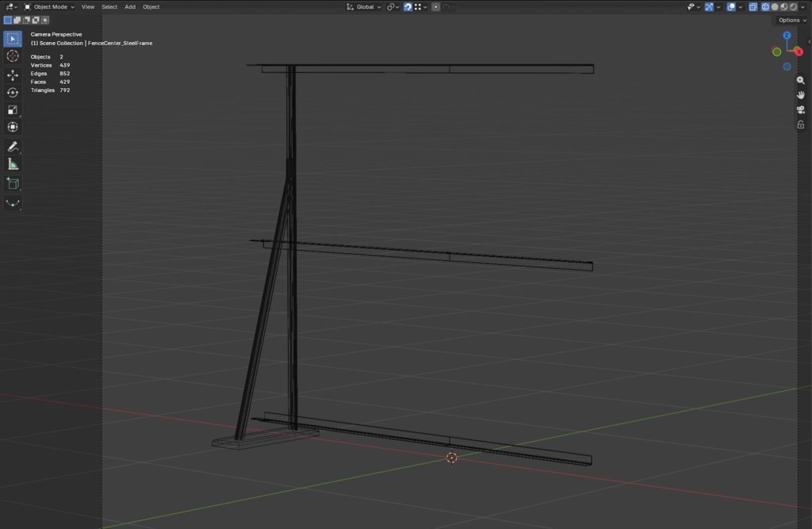This screenshot has height=529, width=812.
Task: Set selection mode to invert selection
Action: coord(36,20)
